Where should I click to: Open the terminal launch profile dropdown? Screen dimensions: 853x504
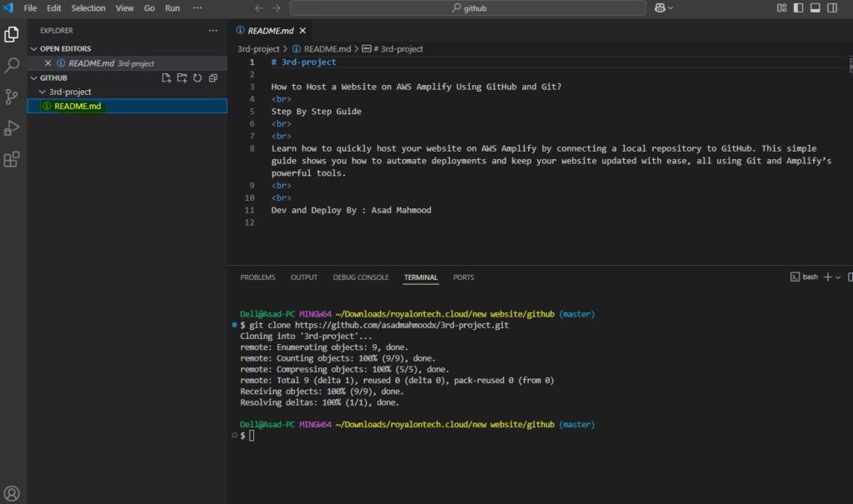pos(838,277)
